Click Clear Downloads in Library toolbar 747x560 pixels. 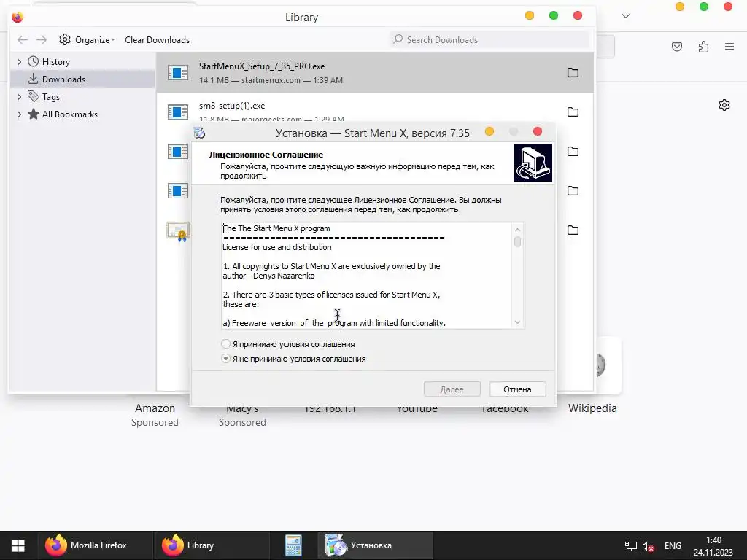pos(158,40)
